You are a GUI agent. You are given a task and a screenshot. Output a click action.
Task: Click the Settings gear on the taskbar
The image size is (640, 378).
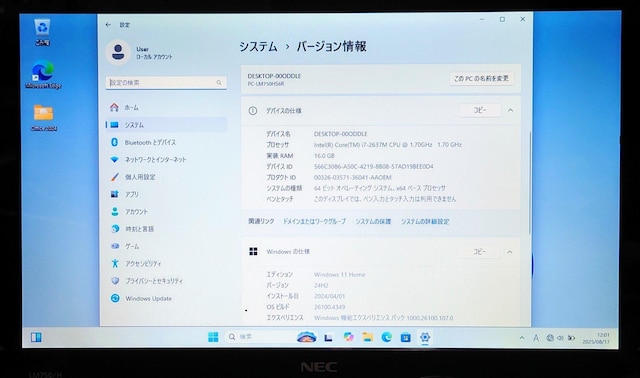tap(425, 337)
